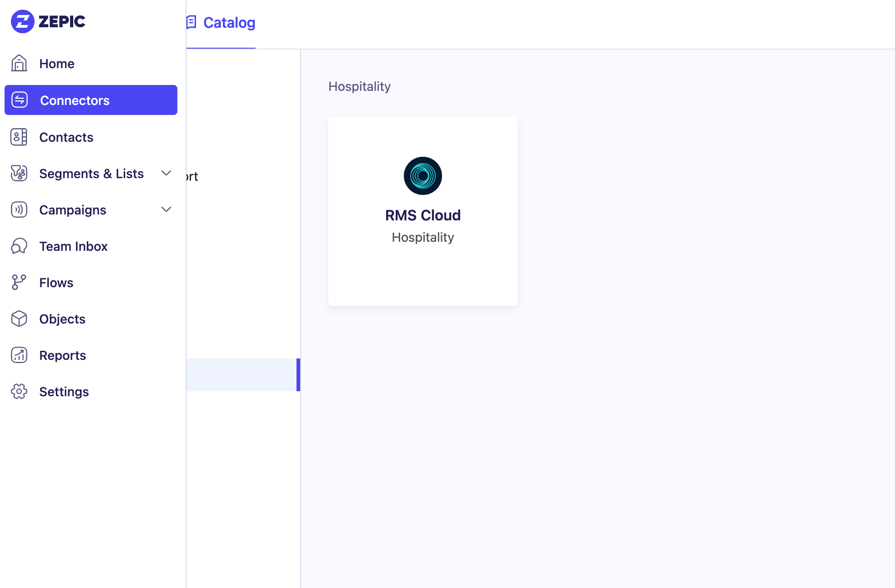The width and height of the screenshot is (895, 588).
Task: Click the Campaigns broadcast icon
Action: click(19, 209)
